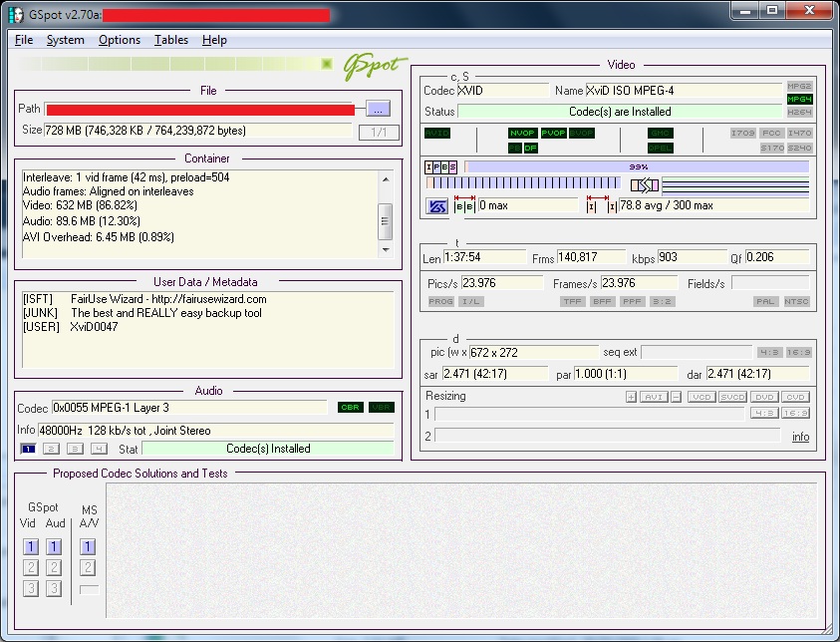Image resolution: width=840 pixels, height=642 pixels.
Task: Click the double-arrow frame order icon
Action: [x=645, y=185]
